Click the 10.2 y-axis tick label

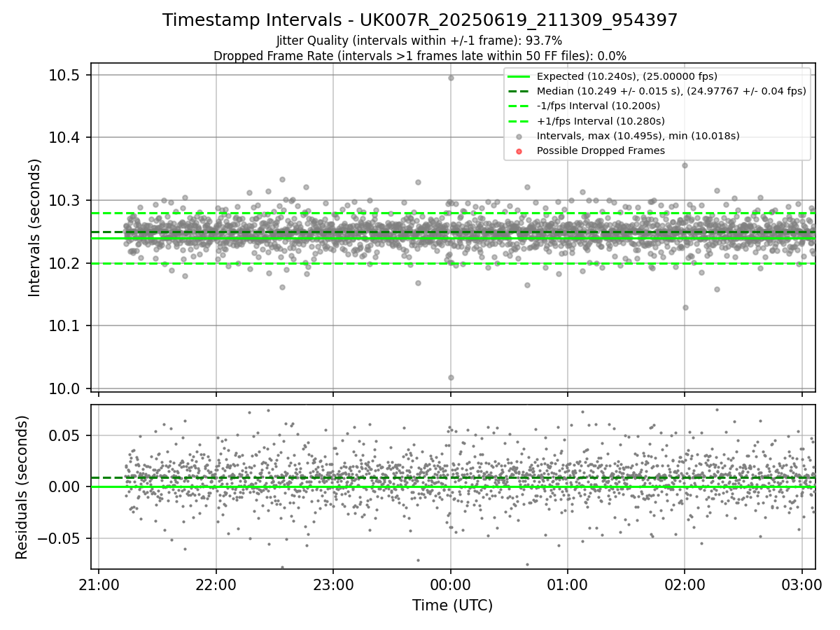point(64,263)
